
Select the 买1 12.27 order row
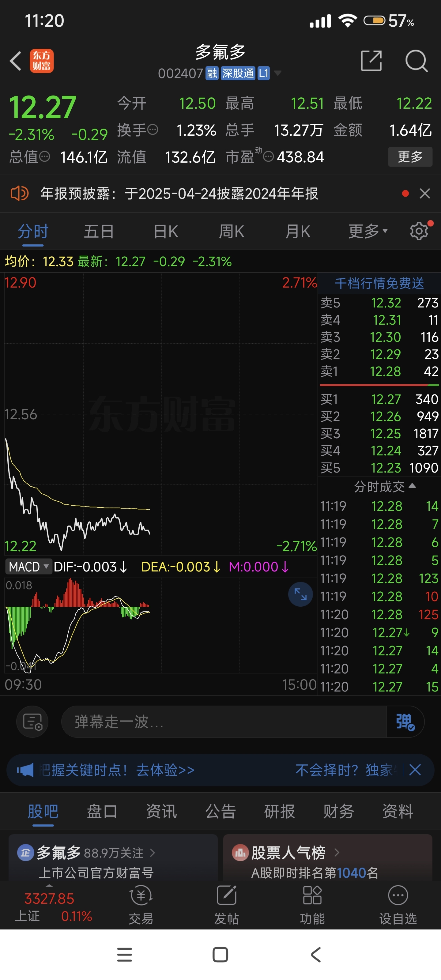point(379,399)
